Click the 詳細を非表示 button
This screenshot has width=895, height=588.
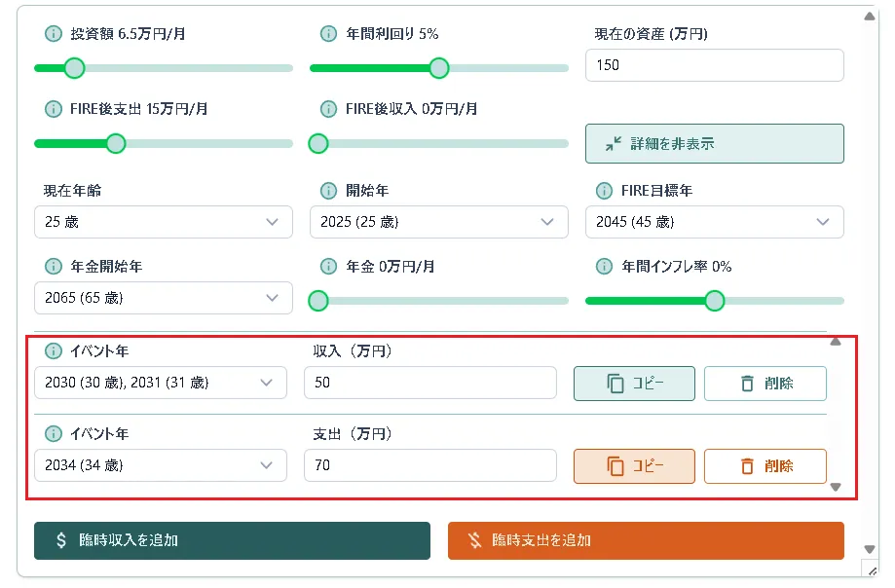click(x=715, y=144)
